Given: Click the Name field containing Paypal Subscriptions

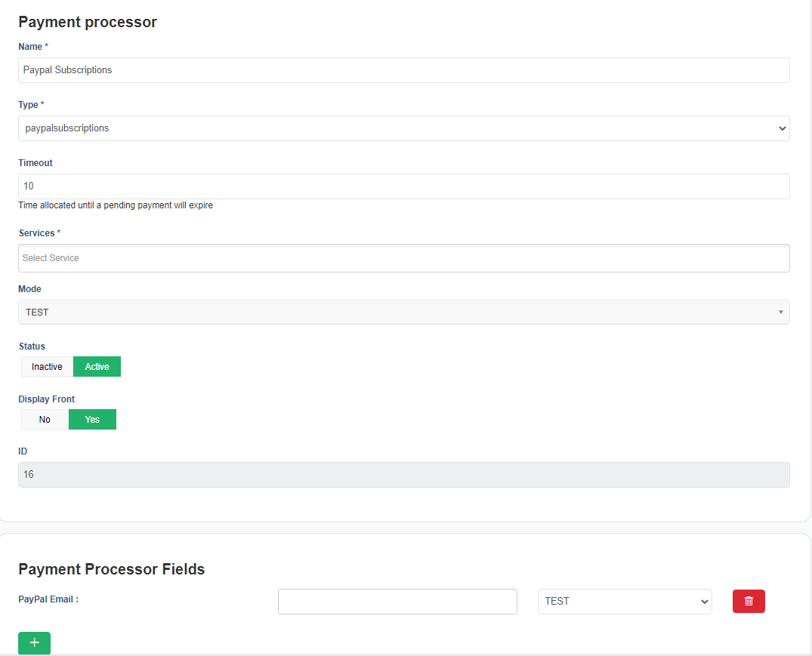Looking at the screenshot, I should pyautogui.click(x=404, y=70).
